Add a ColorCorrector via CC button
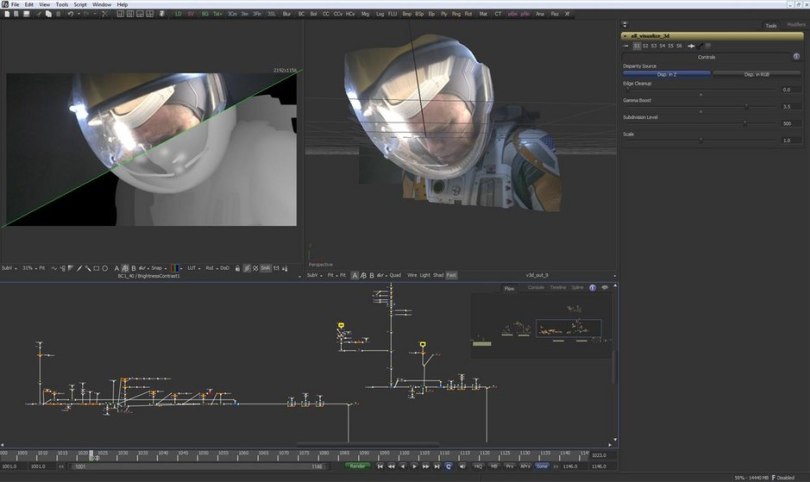 click(326, 14)
